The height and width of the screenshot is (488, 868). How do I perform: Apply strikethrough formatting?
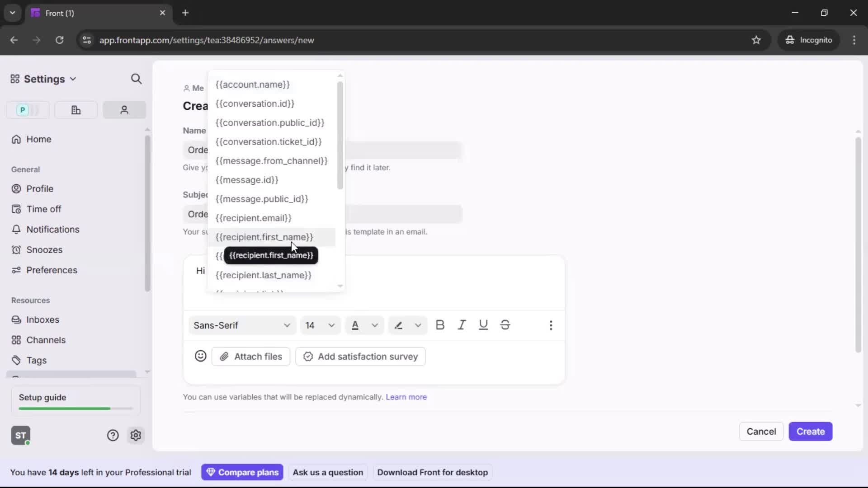pos(505,325)
